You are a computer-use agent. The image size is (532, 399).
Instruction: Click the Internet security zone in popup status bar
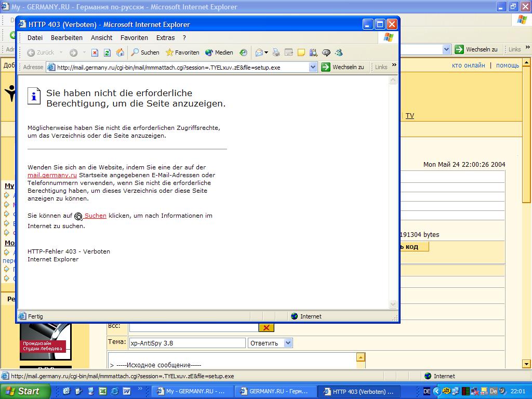click(x=306, y=316)
